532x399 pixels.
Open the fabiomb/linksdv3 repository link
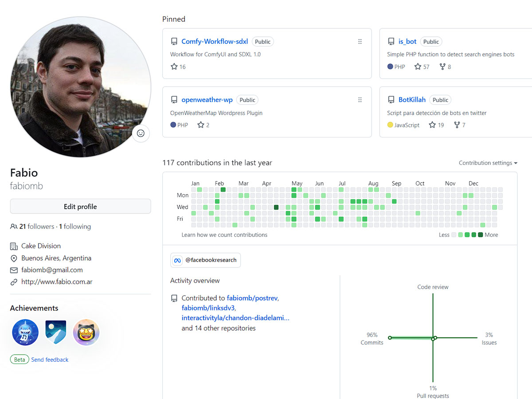(208, 308)
